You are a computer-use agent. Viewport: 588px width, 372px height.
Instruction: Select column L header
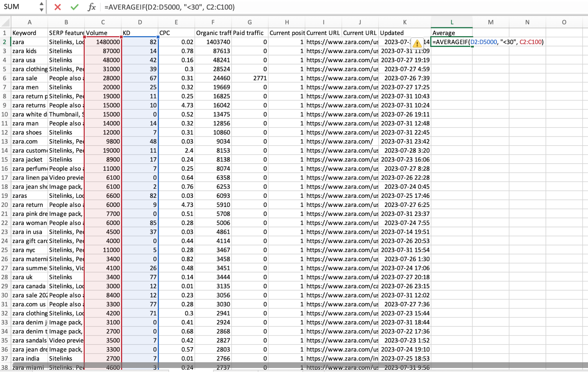[x=452, y=22]
